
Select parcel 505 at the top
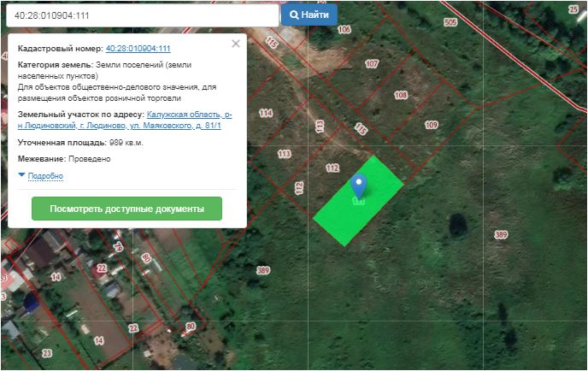tap(450, 22)
